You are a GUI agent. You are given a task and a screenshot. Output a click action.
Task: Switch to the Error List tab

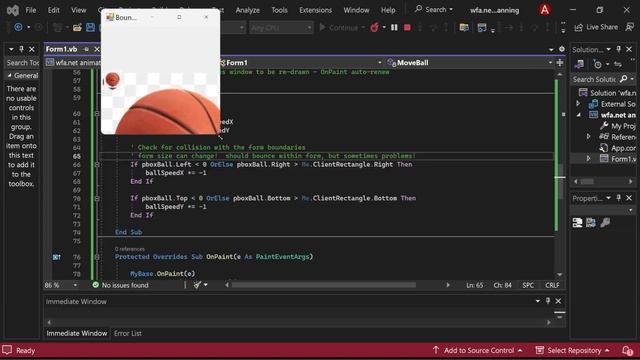click(x=128, y=333)
